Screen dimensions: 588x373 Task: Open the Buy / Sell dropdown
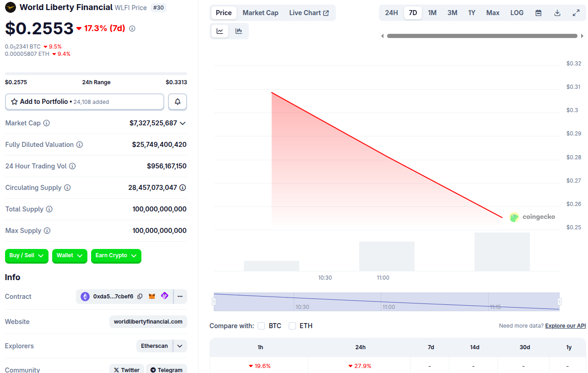click(x=27, y=256)
